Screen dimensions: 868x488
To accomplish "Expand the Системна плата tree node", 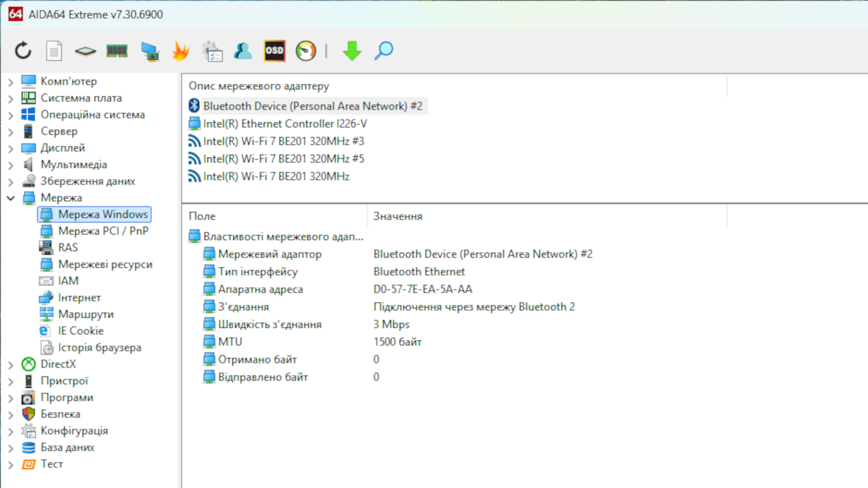I will (x=10, y=99).
